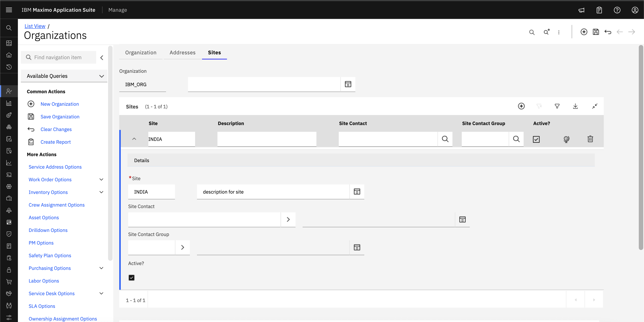Click the collapse arrows icon in Sites table
644x322 pixels.
(x=595, y=106)
